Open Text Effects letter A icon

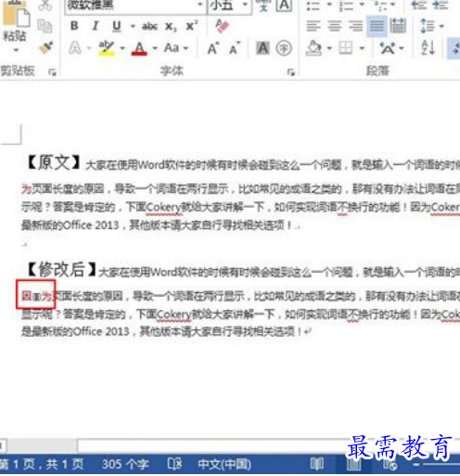point(75,48)
